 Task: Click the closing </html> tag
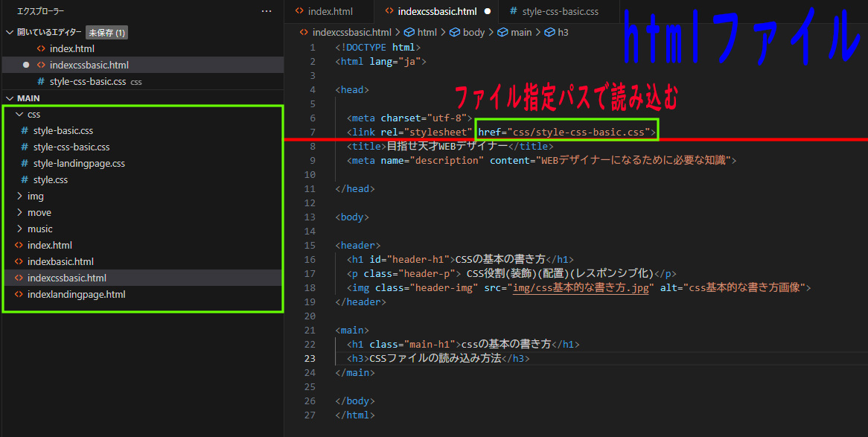point(355,415)
